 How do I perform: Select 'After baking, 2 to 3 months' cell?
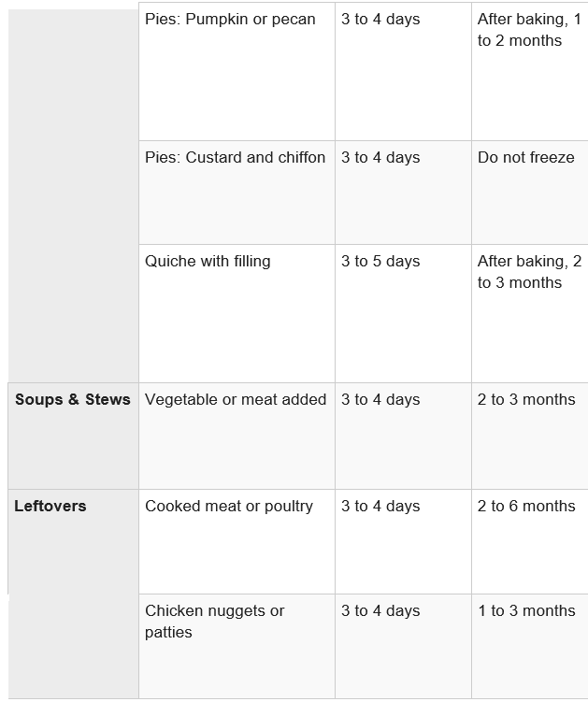click(529, 314)
